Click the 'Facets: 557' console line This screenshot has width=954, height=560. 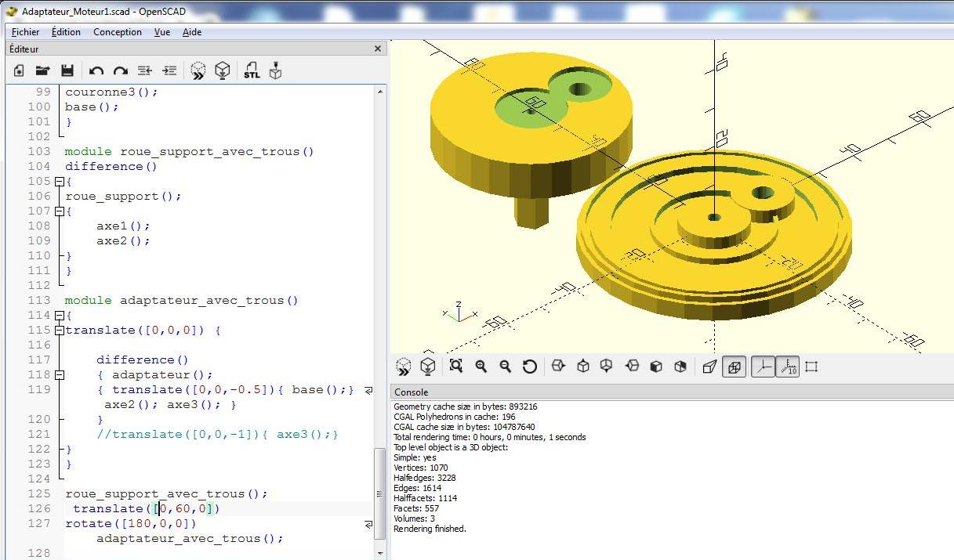[x=416, y=508]
